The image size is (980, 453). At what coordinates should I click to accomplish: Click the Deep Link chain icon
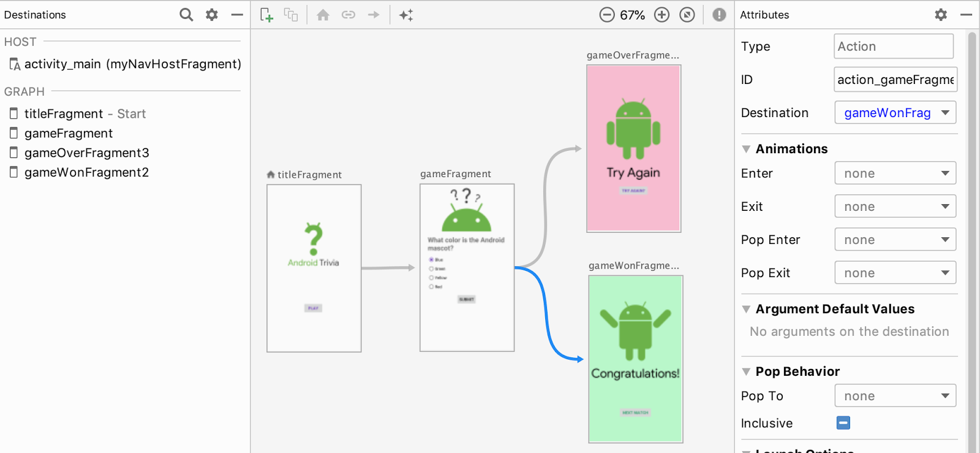[x=349, y=15]
